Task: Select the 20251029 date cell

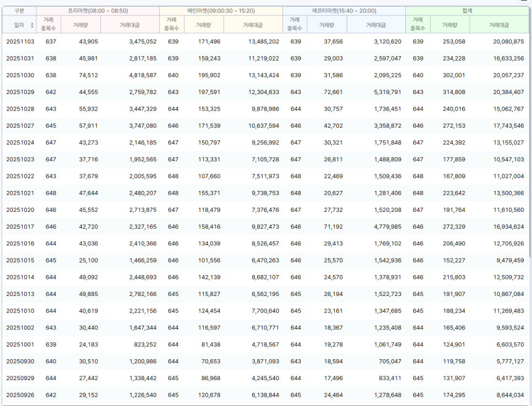Action: [20, 92]
